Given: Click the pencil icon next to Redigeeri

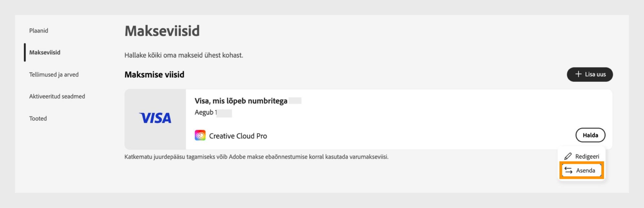Looking at the screenshot, I should [x=568, y=156].
